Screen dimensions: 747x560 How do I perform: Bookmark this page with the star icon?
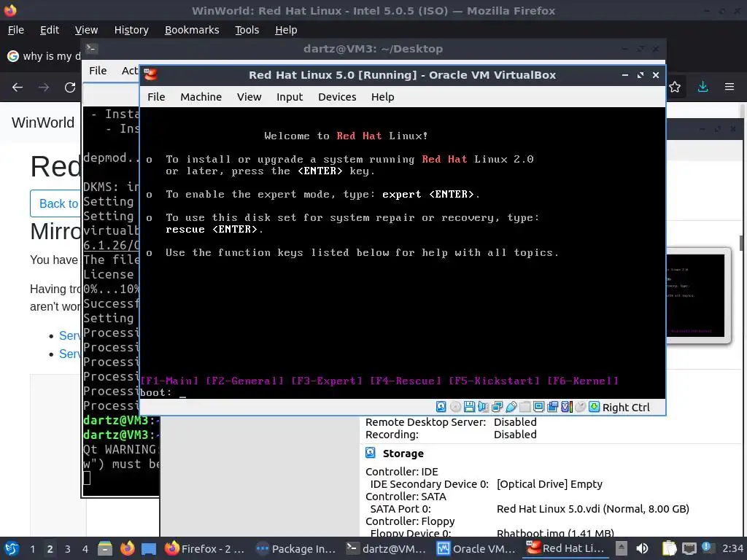675,87
